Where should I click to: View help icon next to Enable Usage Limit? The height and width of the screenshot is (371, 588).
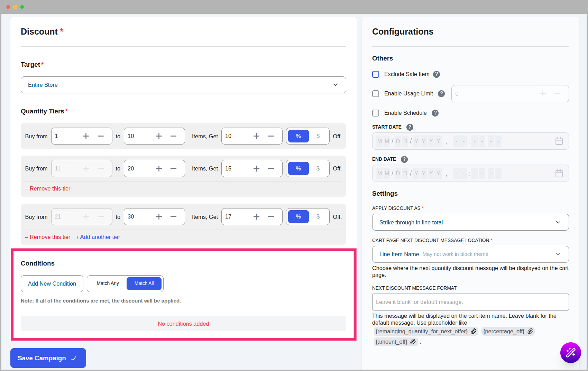(x=441, y=93)
